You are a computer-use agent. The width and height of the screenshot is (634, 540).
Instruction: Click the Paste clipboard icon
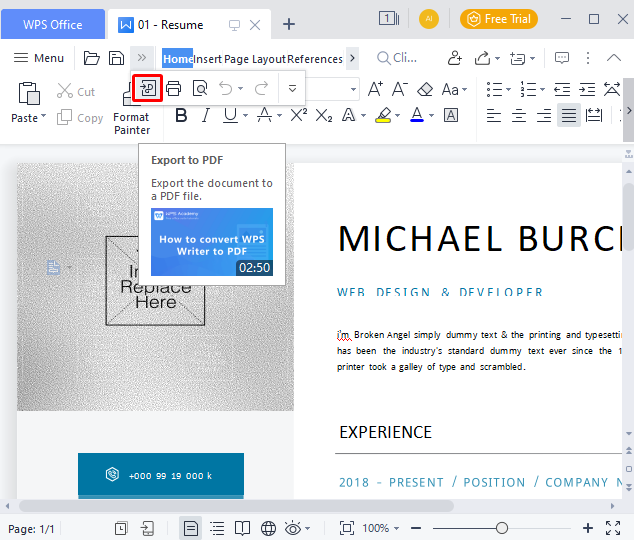(x=29, y=93)
